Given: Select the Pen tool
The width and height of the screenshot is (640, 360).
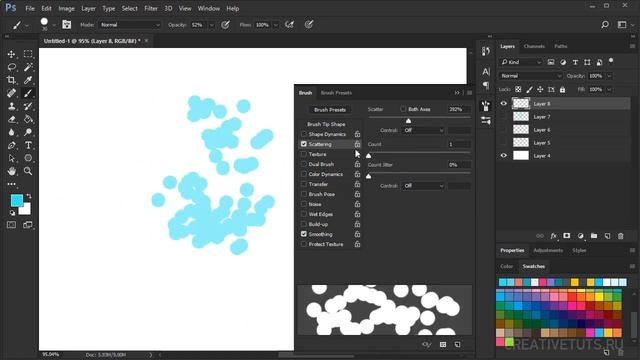Looking at the screenshot, I should tap(11, 145).
